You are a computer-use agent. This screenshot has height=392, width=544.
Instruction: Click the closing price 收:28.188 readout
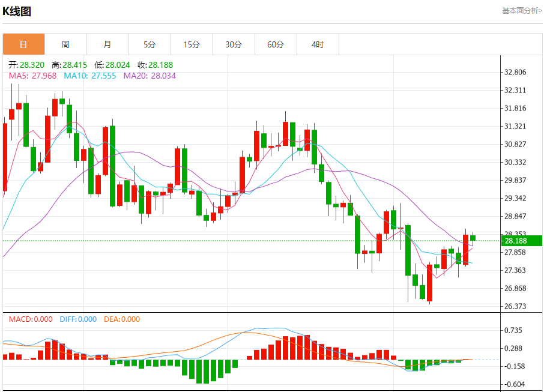click(x=155, y=65)
